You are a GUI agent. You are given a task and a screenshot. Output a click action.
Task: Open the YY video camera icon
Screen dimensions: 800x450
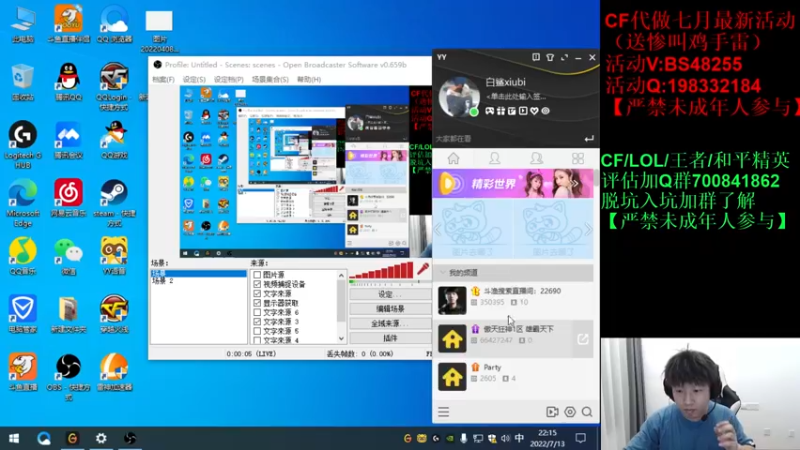click(552, 412)
